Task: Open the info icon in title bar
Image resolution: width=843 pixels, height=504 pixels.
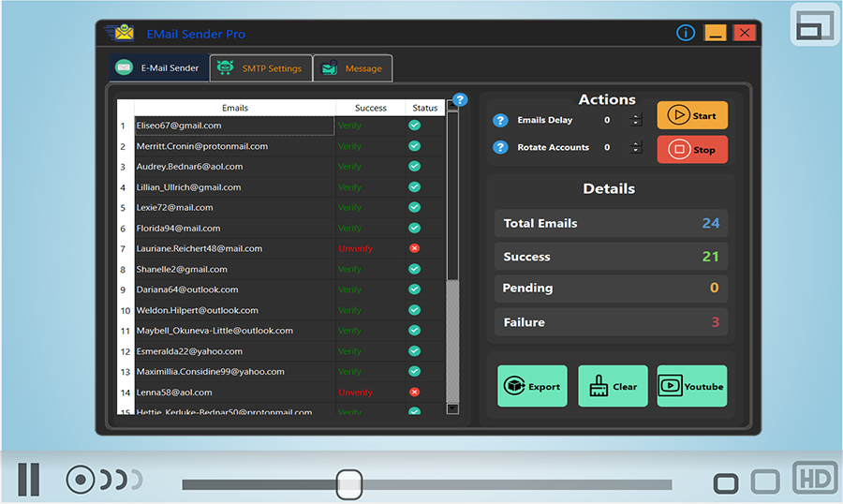Action: click(685, 33)
